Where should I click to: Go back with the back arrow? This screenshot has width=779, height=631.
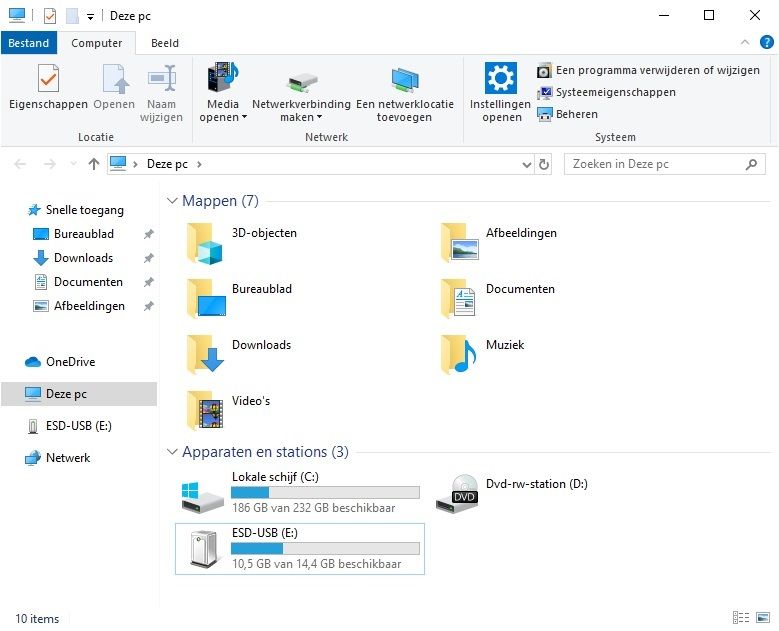tap(20, 164)
